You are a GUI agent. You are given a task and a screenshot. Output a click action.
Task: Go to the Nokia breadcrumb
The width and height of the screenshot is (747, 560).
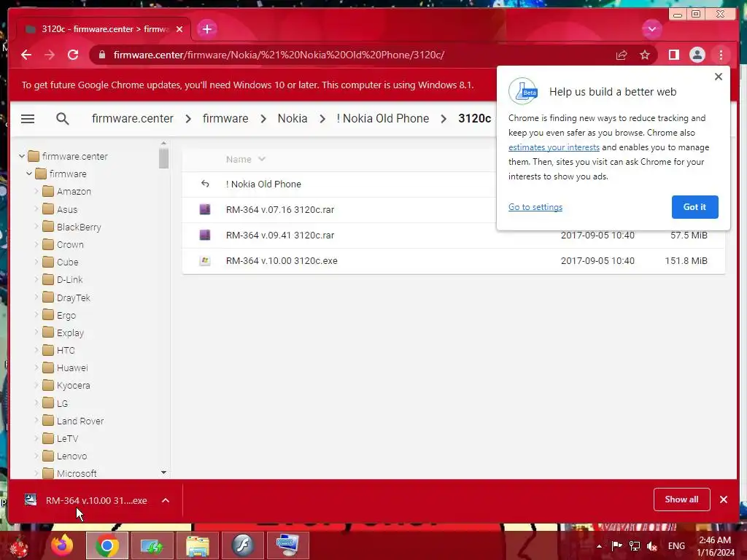[293, 119]
